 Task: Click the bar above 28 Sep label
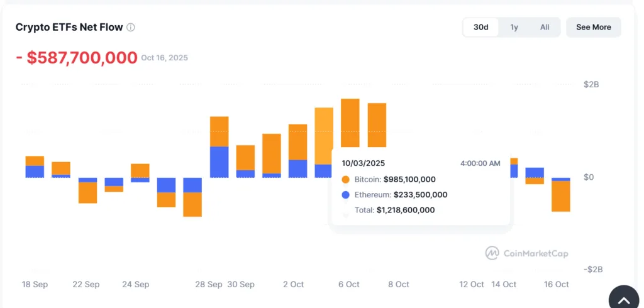219,146
